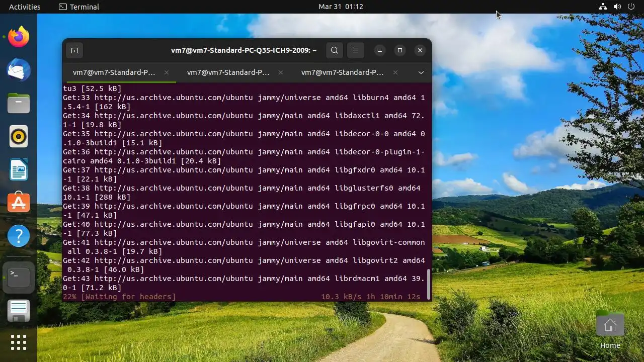Open the clock showing Mar 31 01:12
The image size is (644, 362).
[341, 7]
